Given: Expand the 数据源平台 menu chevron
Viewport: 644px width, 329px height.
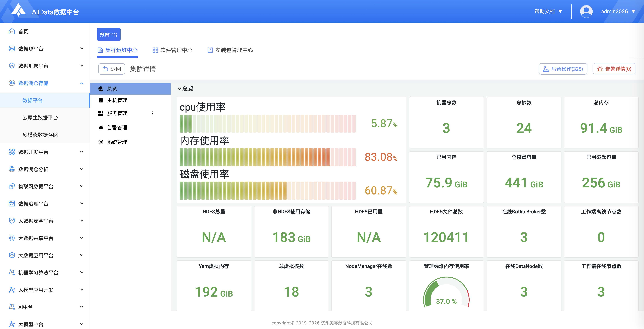Looking at the screenshot, I should click(82, 48).
